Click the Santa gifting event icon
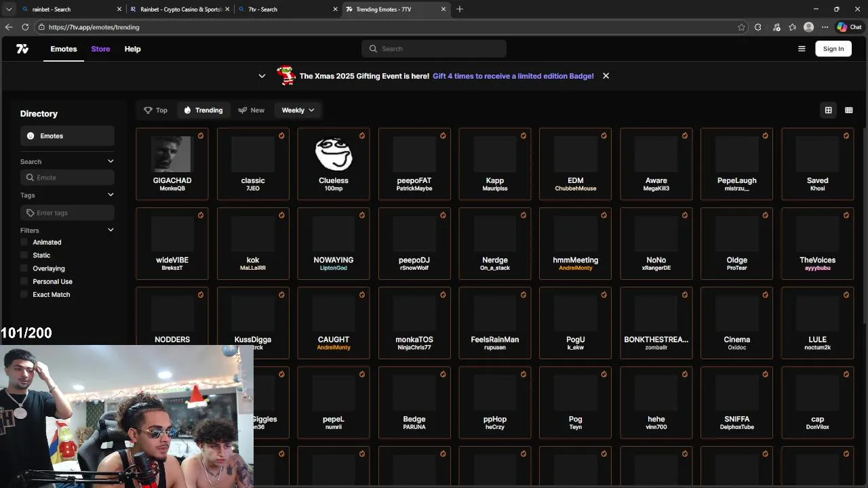 [x=286, y=75]
